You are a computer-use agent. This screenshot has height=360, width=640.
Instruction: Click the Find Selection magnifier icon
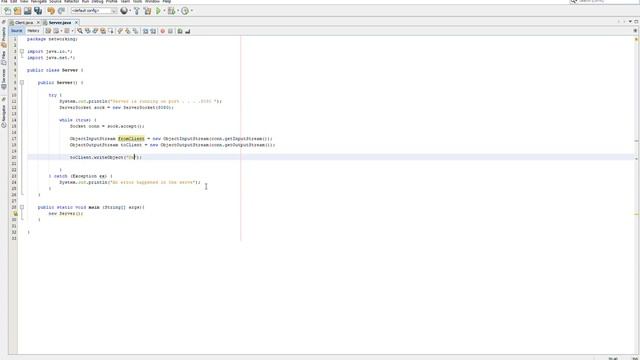click(x=80, y=31)
